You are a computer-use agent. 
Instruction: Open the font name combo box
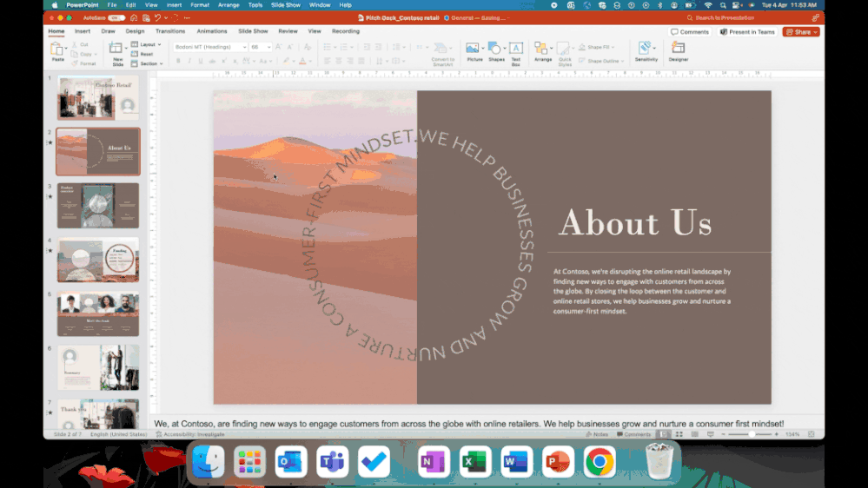[210, 47]
